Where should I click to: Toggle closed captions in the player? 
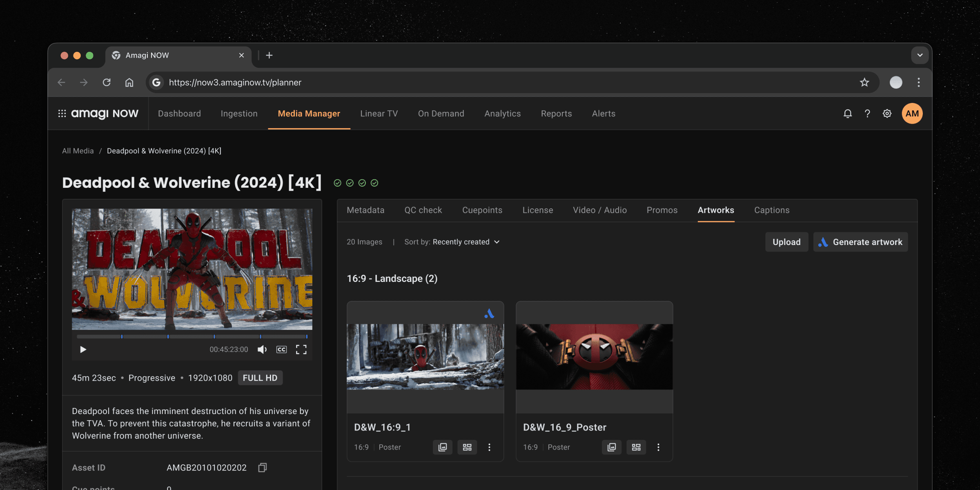282,350
